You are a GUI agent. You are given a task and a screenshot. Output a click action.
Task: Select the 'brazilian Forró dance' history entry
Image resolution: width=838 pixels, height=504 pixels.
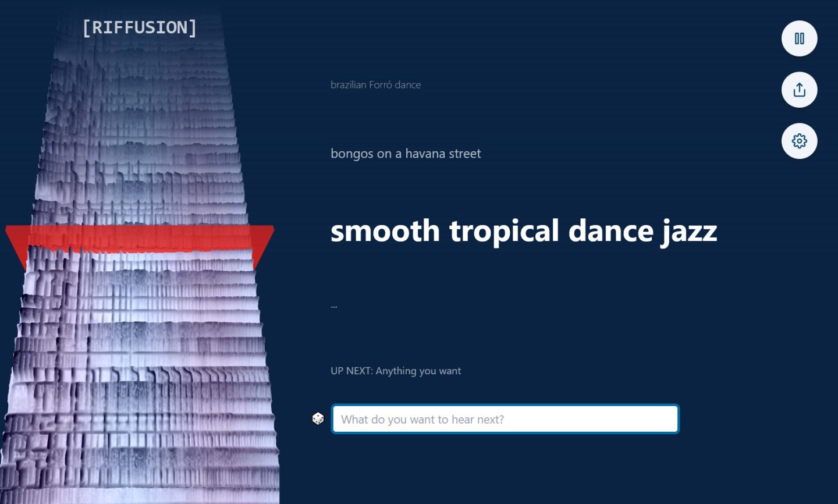[x=375, y=85]
